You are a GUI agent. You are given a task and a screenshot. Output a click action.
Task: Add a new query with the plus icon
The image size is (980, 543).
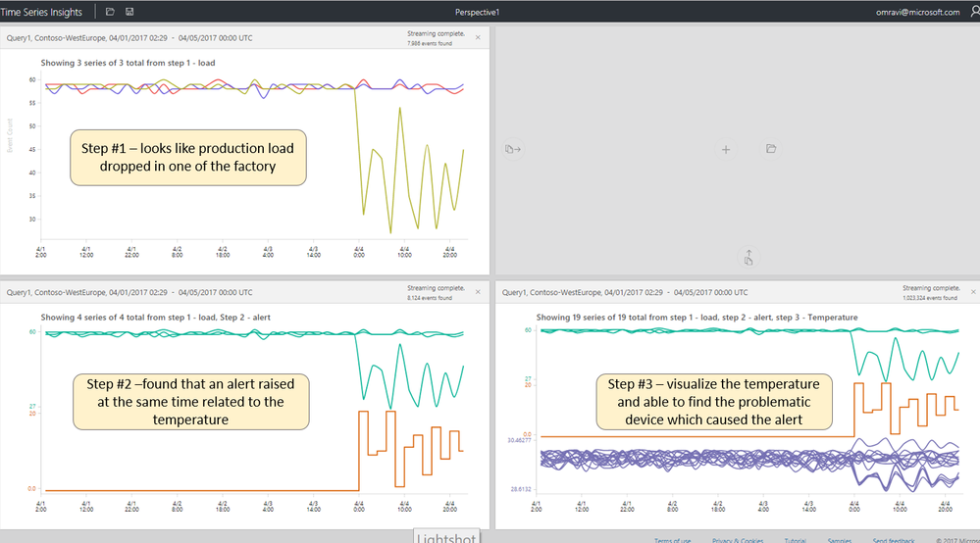tap(726, 150)
